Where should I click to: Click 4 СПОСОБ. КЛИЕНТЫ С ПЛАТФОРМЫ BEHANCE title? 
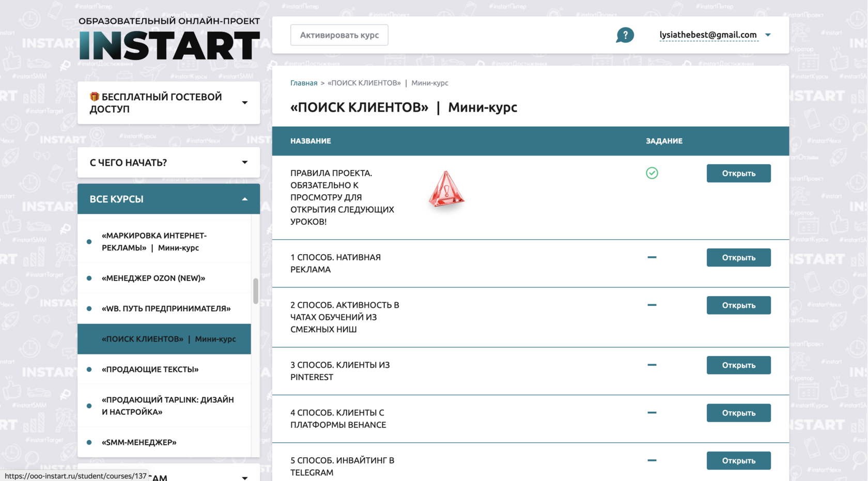pos(338,418)
